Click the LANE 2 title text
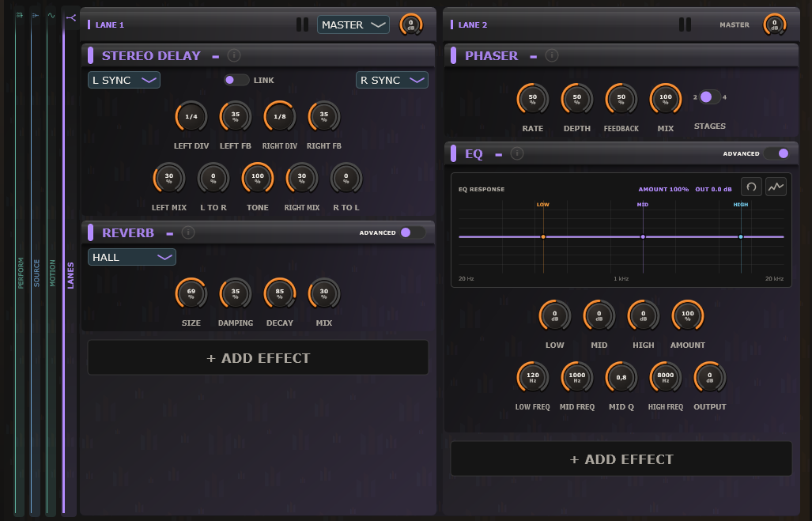This screenshot has height=521, width=812. [x=473, y=25]
